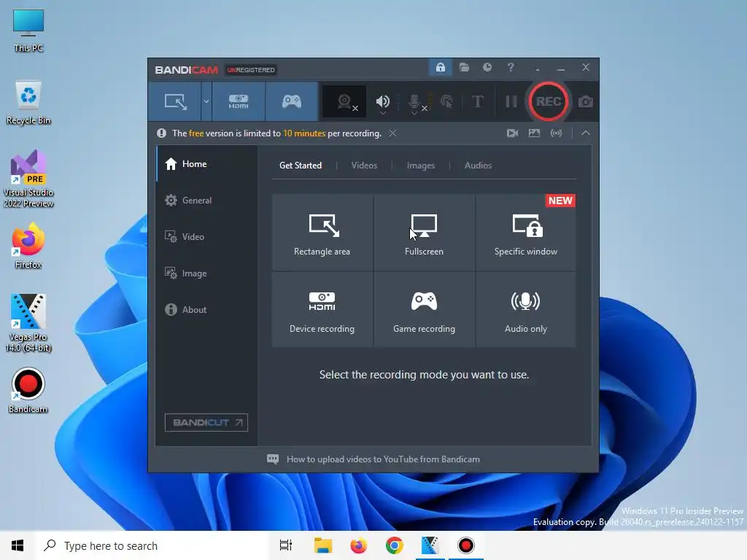Click the audio broadcast icon in notice bar
The height and width of the screenshot is (560, 747).
tap(556, 133)
